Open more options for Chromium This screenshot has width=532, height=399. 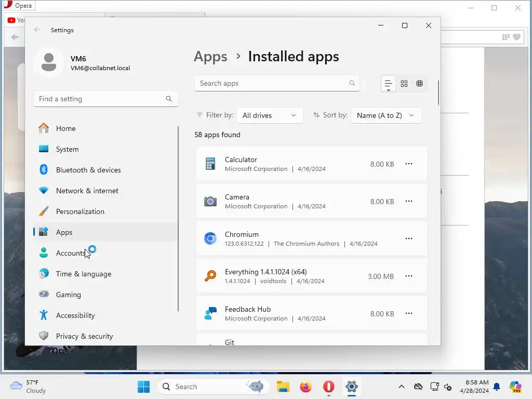[409, 238]
